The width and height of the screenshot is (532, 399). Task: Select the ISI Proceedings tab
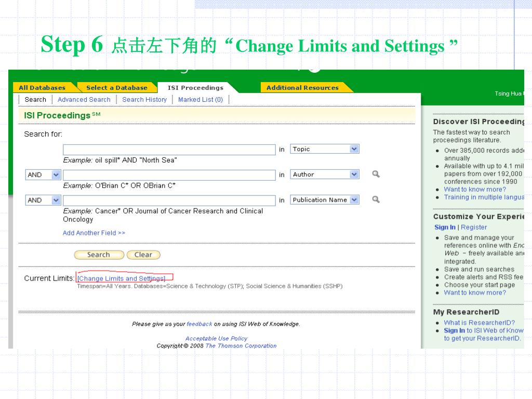pyautogui.click(x=196, y=87)
